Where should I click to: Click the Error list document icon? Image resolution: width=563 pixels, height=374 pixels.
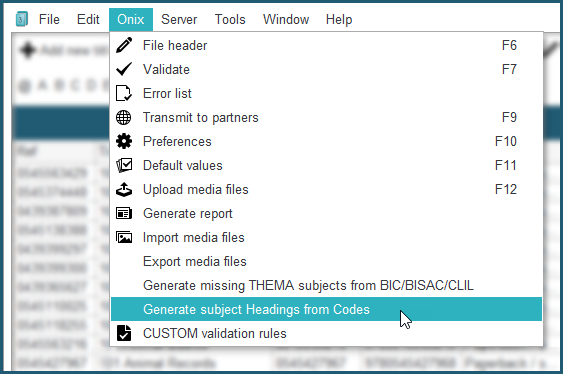(124, 93)
